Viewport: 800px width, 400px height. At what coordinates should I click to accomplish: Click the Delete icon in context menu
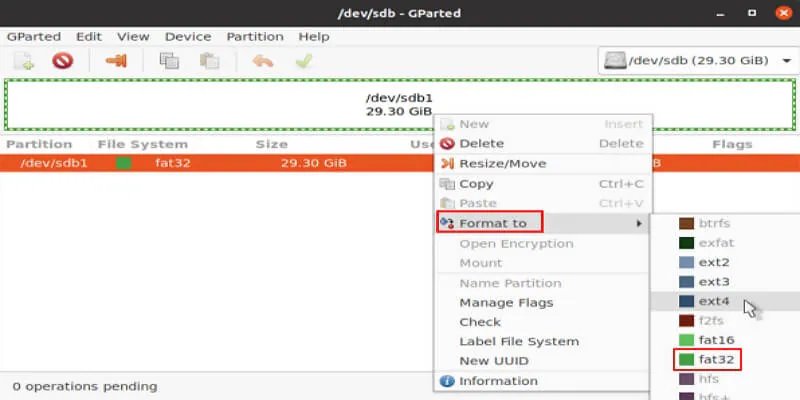click(447, 144)
